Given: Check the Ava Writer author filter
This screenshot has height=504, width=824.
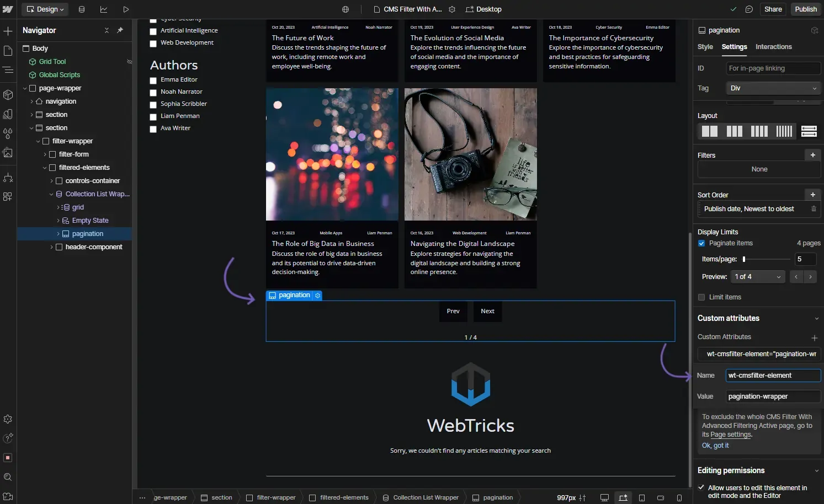Looking at the screenshot, I should click(x=153, y=129).
